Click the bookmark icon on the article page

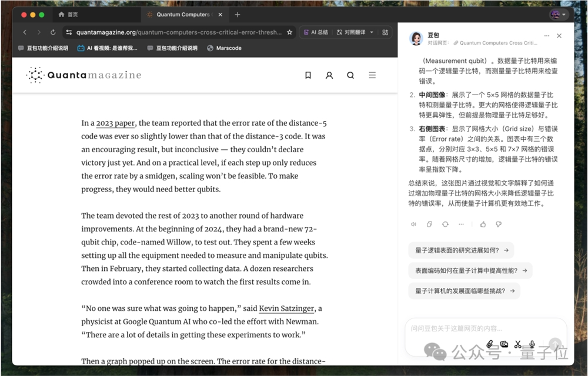click(308, 75)
